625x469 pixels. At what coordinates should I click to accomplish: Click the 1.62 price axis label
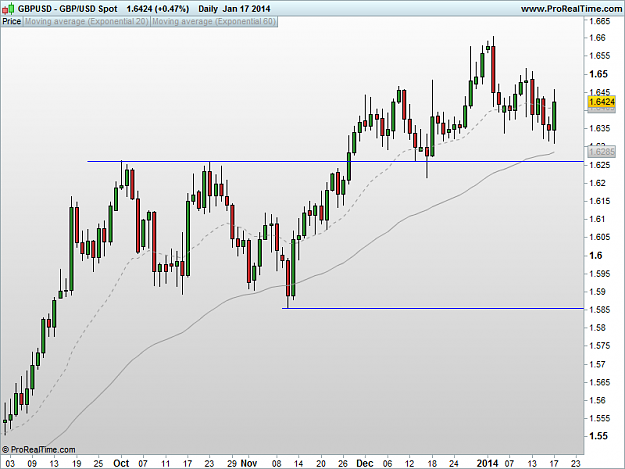[x=597, y=183]
